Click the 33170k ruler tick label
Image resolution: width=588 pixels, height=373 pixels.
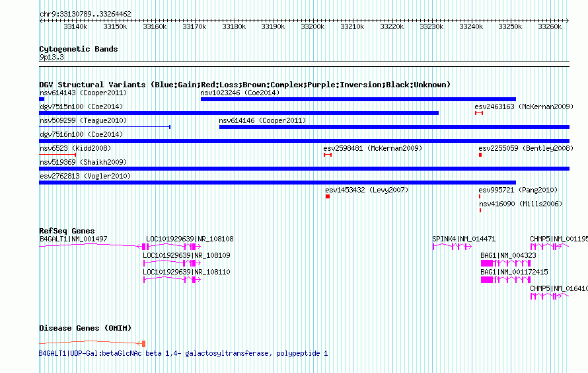tap(194, 26)
